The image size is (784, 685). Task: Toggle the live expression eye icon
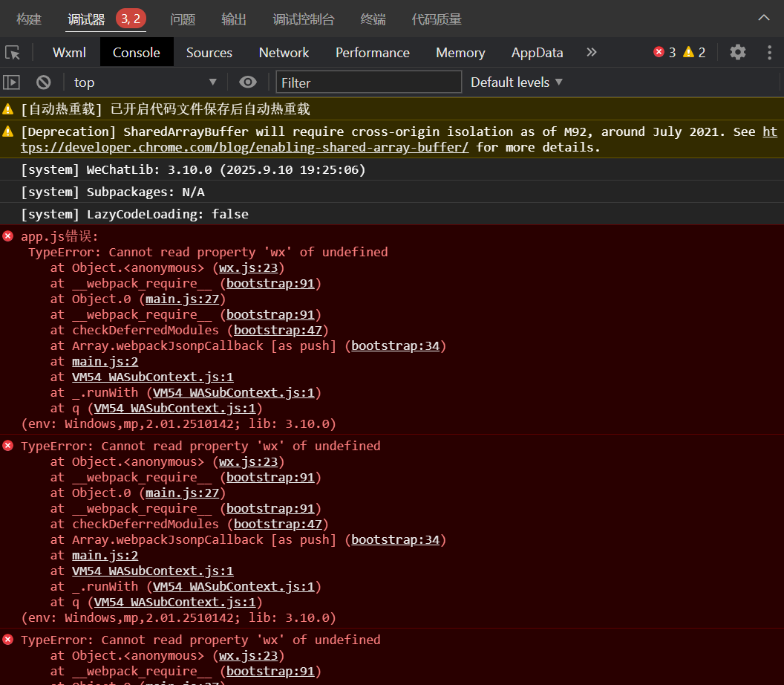click(248, 82)
